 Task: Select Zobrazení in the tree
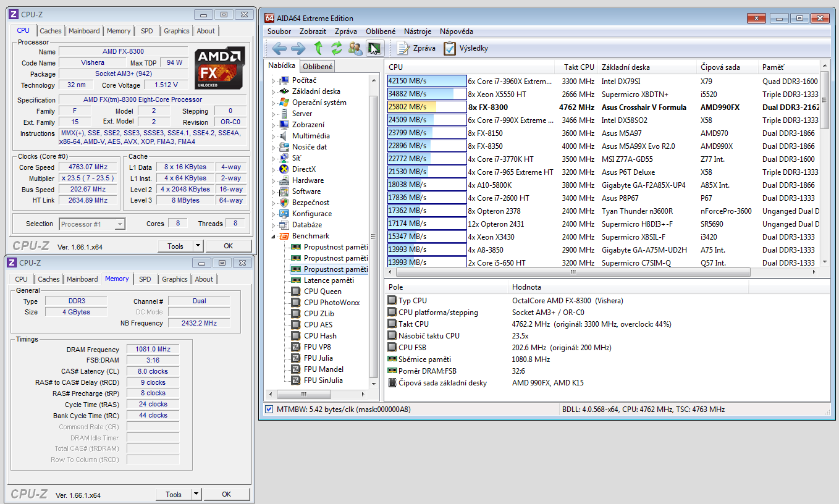point(308,125)
